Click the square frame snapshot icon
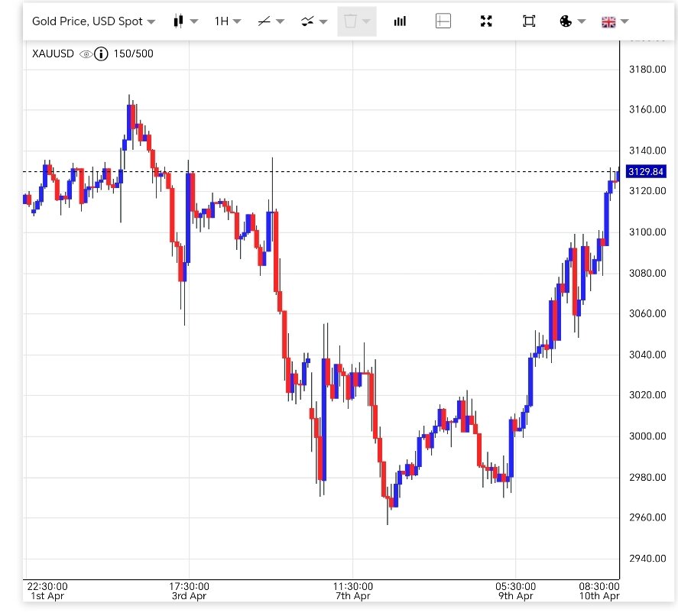Screen dimensions: 678x616 tap(529, 21)
